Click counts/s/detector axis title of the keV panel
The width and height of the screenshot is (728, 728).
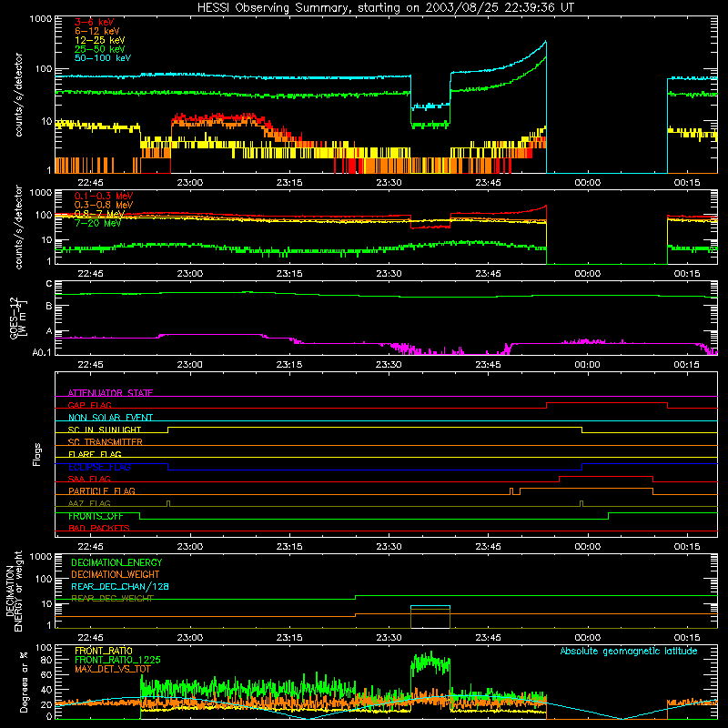18,95
